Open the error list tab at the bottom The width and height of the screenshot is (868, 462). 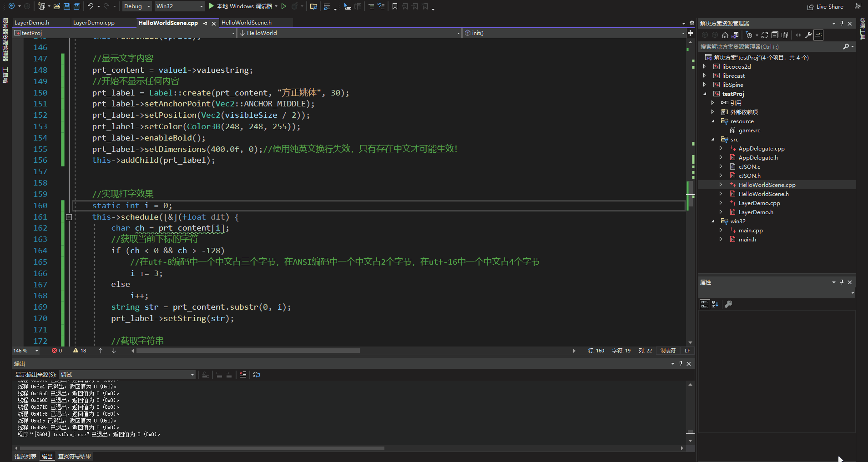[x=25, y=457]
